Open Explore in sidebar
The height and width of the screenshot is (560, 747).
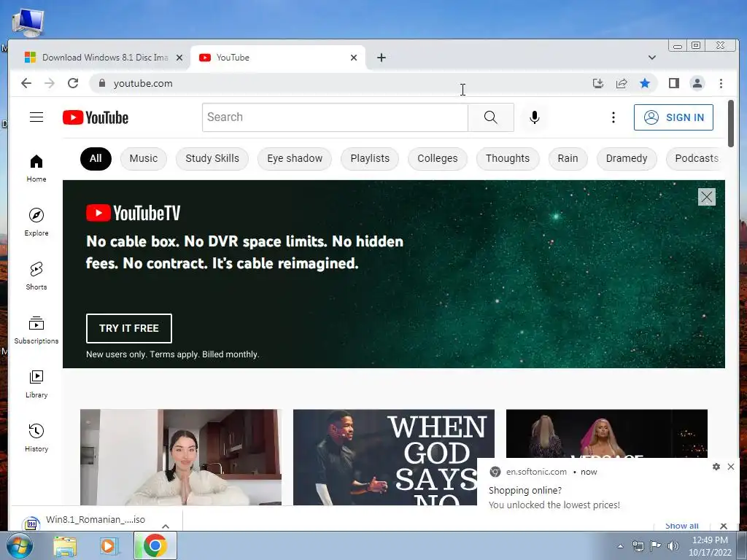tap(36, 222)
